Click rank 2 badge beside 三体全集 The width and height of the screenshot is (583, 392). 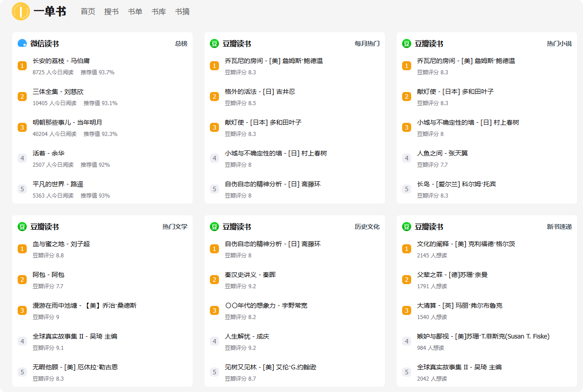click(22, 97)
